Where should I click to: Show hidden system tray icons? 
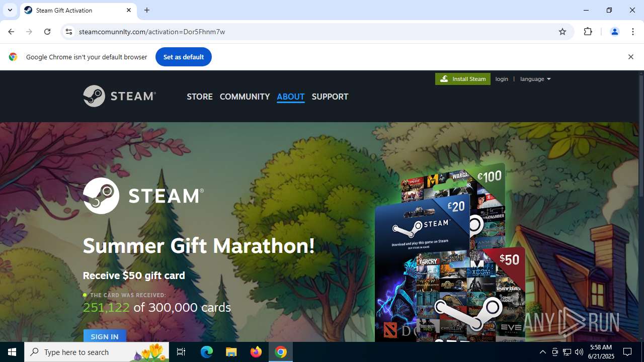[543, 352]
